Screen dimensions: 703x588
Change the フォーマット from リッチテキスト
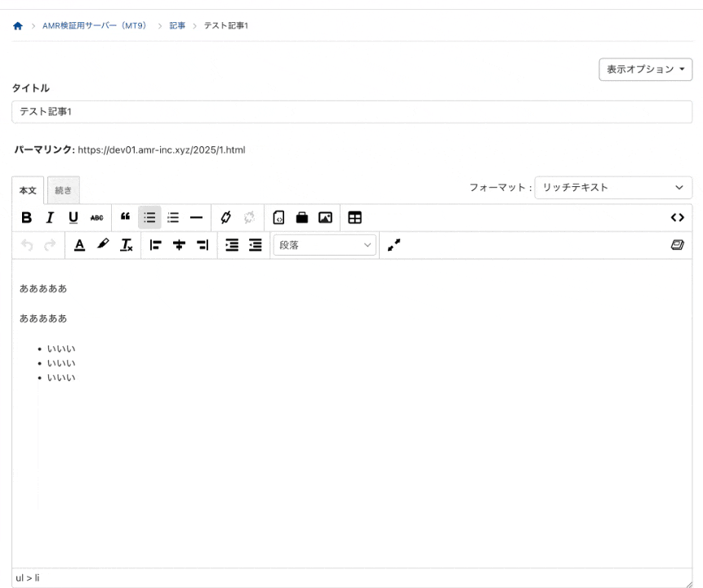(612, 187)
